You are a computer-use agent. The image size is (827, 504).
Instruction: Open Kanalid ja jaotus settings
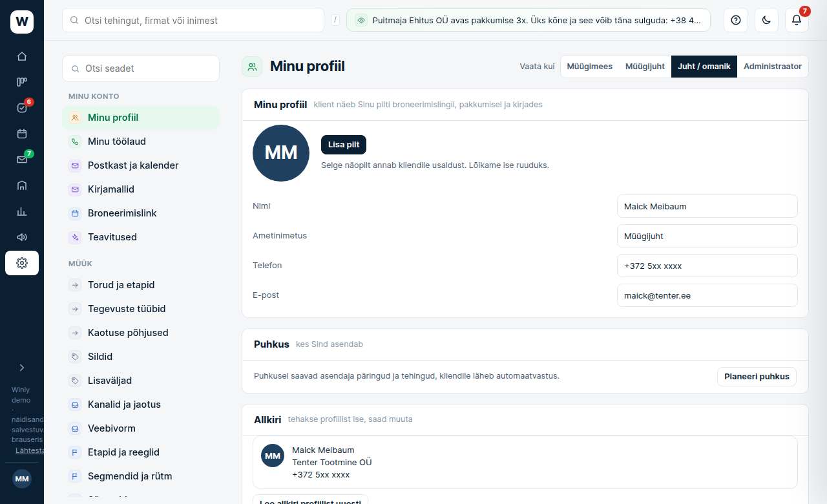[x=141, y=404]
